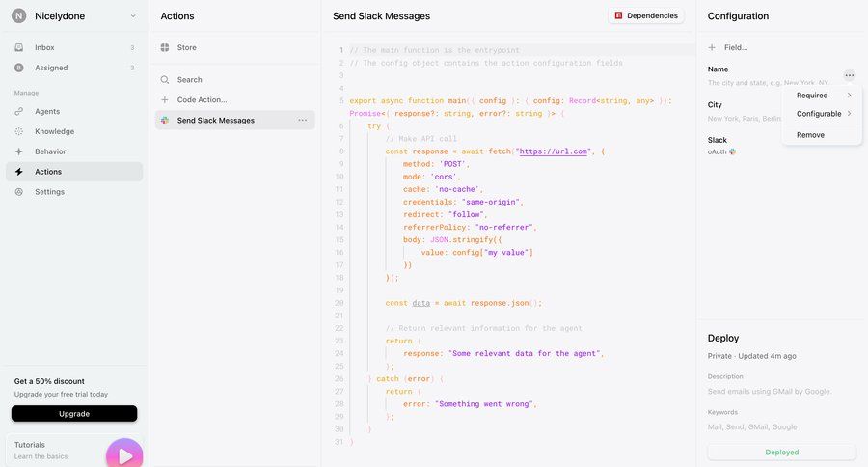Click the Behavior sparkle icon
868x467 pixels.
point(19,151)
